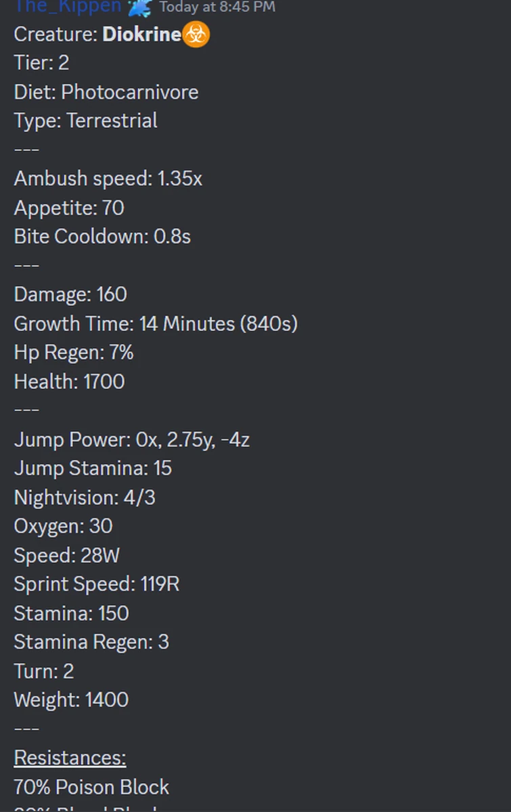Click the Bite Cooldown 0.8s text
The width and height of the screenshot is (511, 812).
pos(102,237)
